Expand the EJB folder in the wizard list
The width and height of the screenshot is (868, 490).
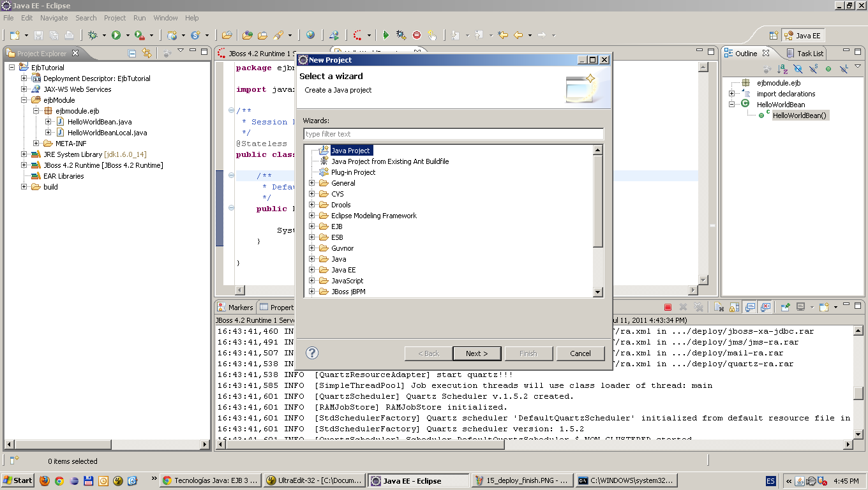312,226
